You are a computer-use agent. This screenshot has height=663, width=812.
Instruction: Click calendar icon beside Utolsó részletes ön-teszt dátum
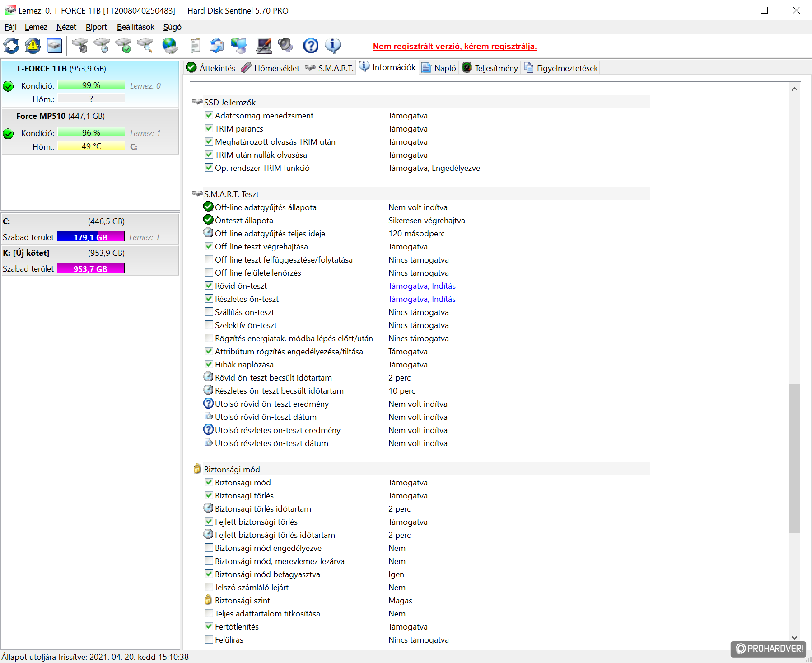click(x=208, y=442)
